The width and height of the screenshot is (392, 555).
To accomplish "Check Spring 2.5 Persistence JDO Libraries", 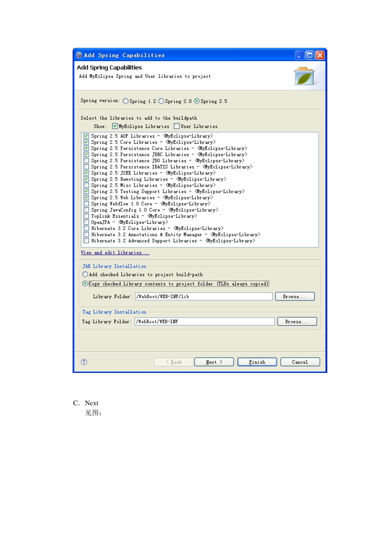I will (86, 161).
